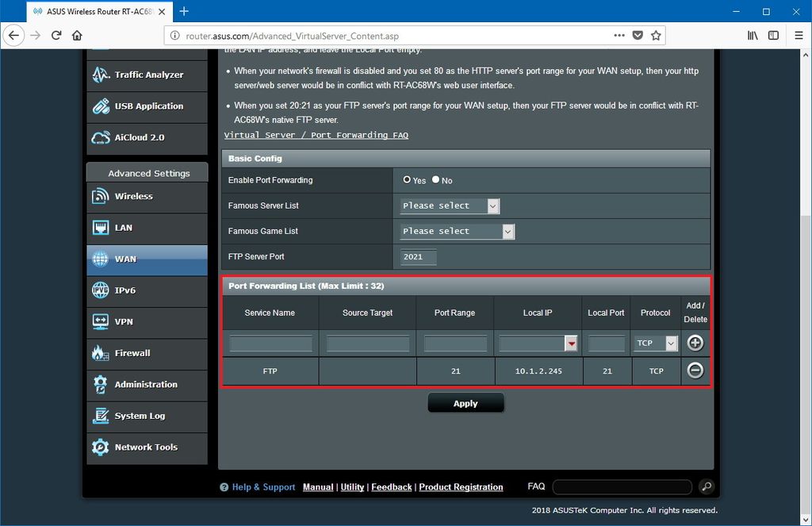Select the Advanced Settings header

coord(147,173)
